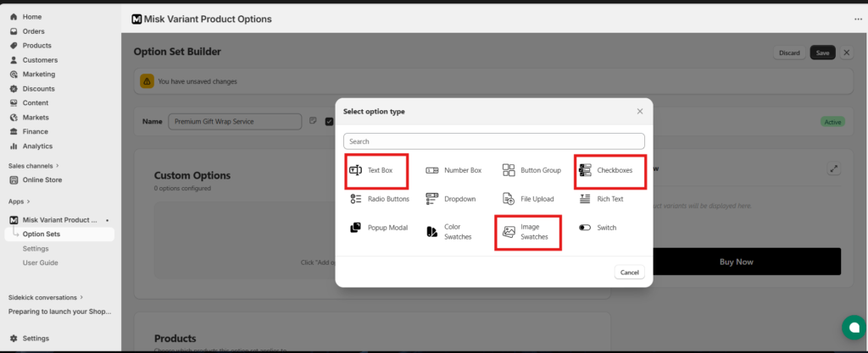Screen dimensions: 868x353
Task: Pick the Button Group option type
Action: coord(531,170)
